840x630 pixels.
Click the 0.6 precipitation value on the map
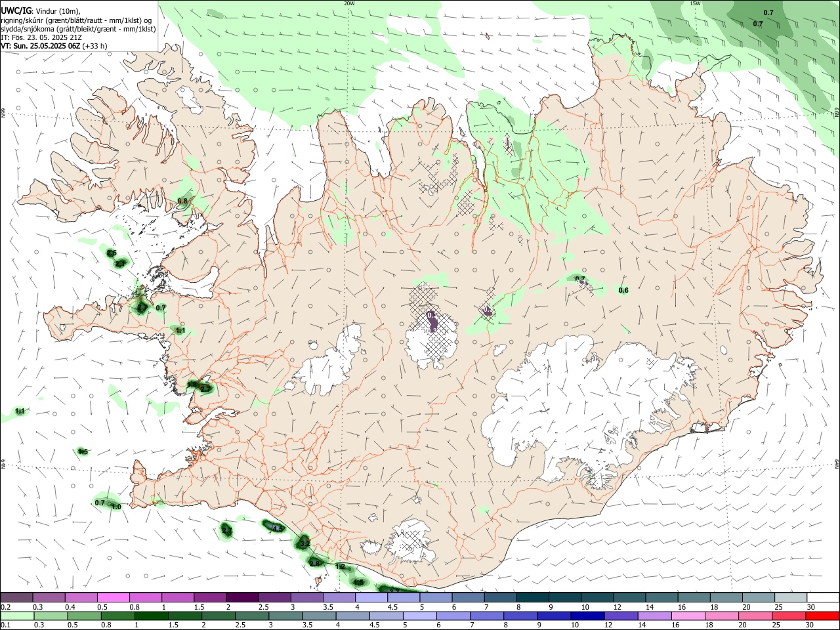click(x=623, y=290)
